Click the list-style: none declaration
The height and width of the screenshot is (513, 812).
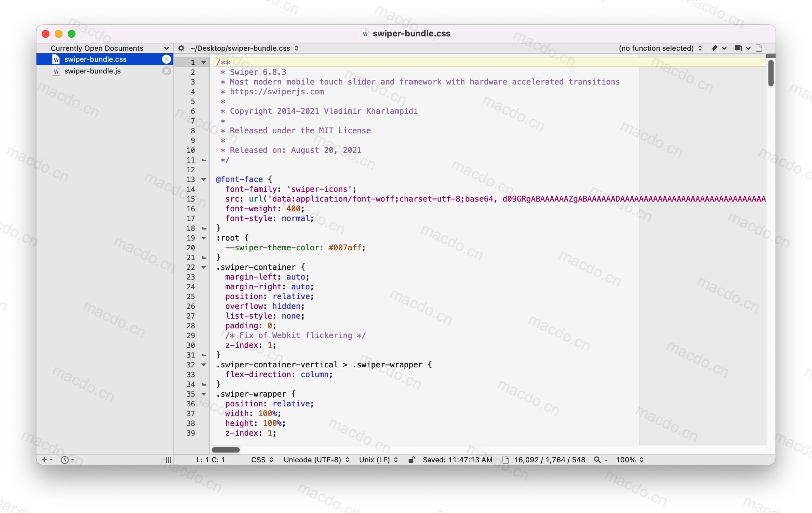point(265,316)
